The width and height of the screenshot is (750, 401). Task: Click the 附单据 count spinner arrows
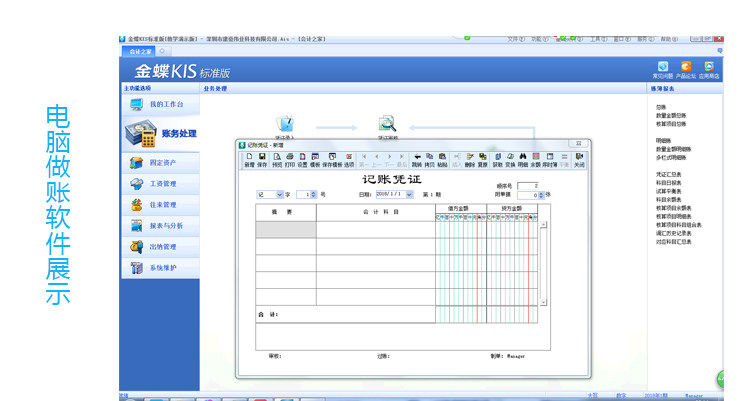(541, 195)
